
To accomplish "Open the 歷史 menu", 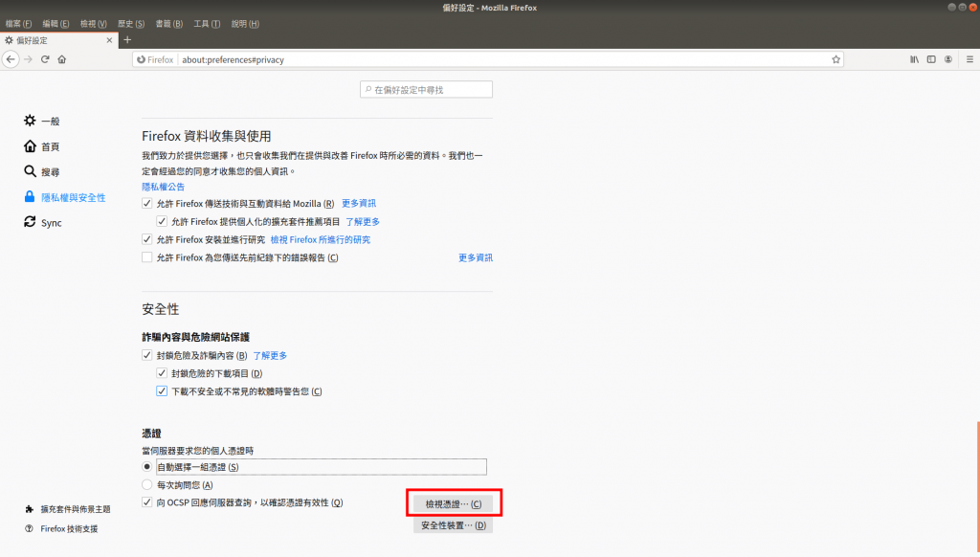I will [x=131, y=24].
